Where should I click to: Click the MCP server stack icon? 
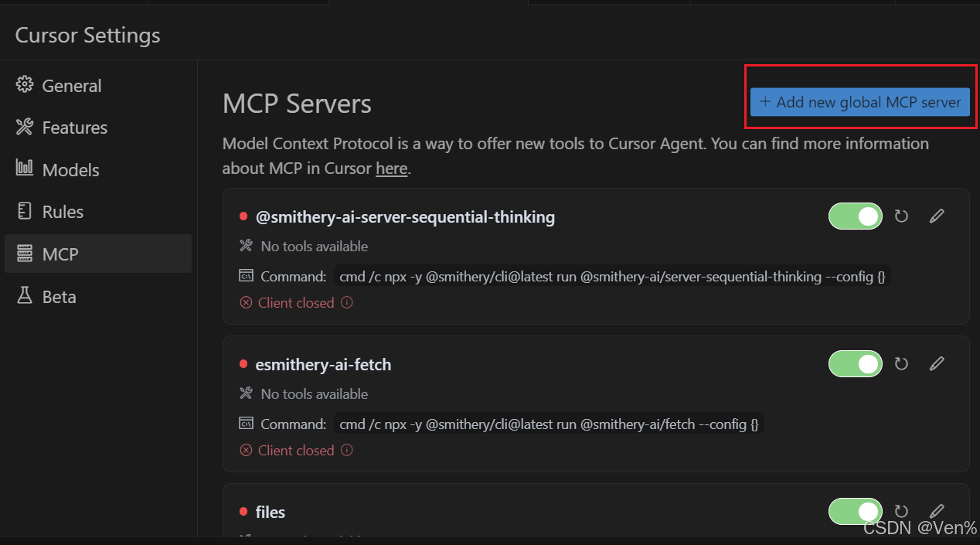point(25,253)
